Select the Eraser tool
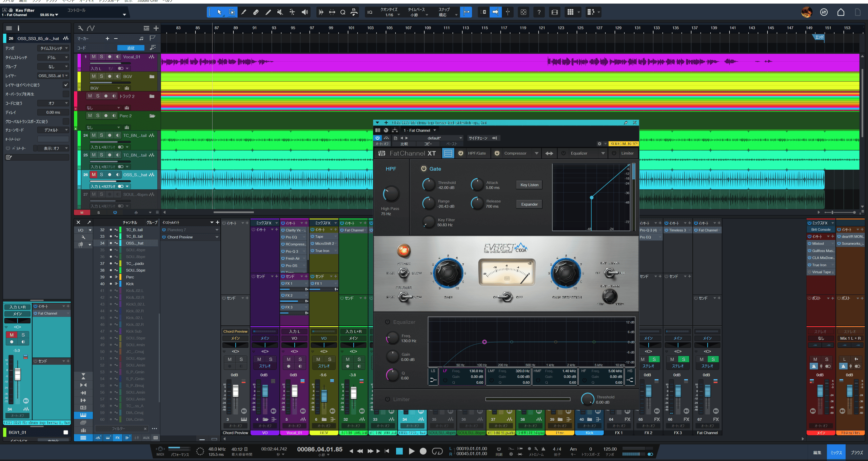 click(256, 12)
